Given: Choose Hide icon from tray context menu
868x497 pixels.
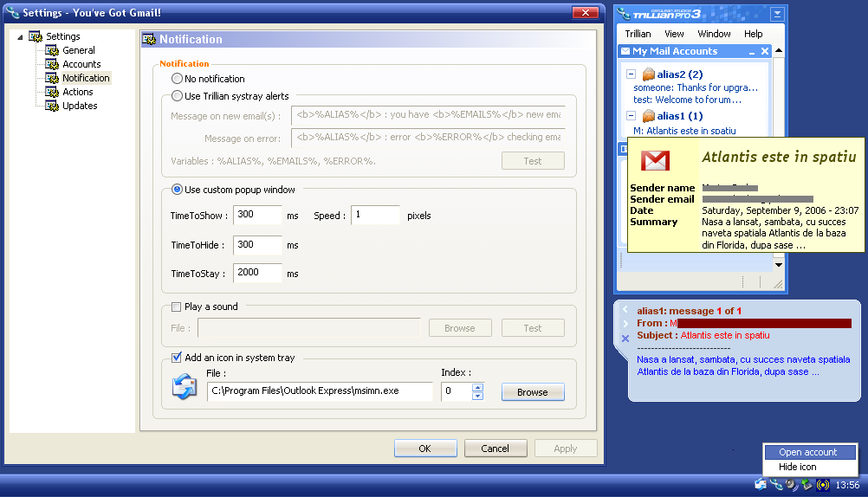Looking at the screenshot, I should (x=810, y=467).
